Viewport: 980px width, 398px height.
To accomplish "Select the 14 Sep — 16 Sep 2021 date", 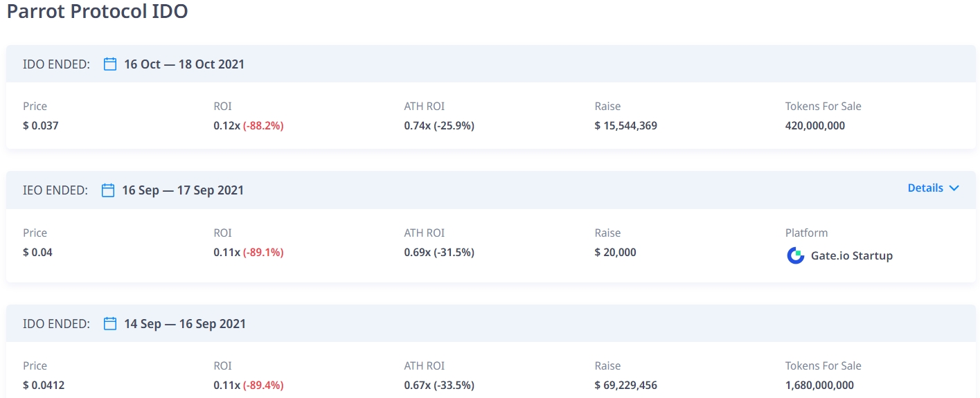I will (184, 324).
